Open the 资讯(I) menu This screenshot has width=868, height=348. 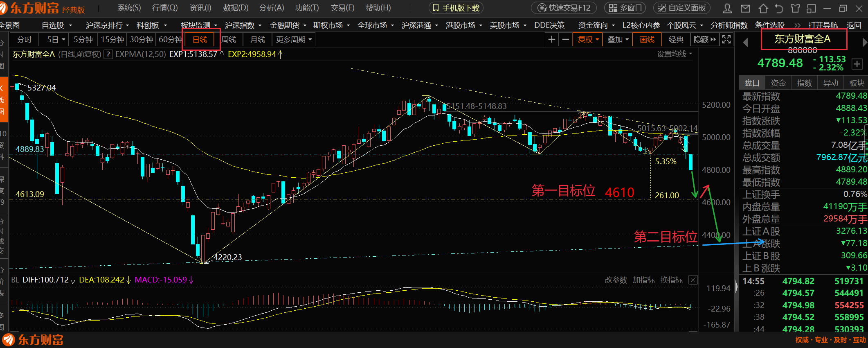coord(200,8)
